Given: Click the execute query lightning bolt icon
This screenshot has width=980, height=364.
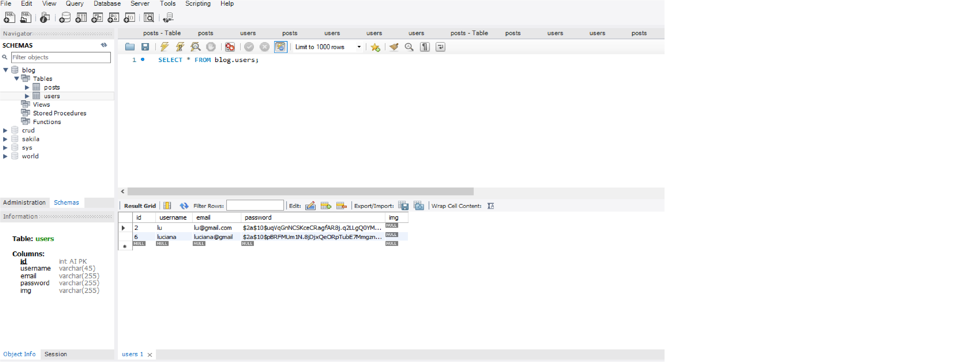Looking at the screenshot, I should tap(164, 47).
